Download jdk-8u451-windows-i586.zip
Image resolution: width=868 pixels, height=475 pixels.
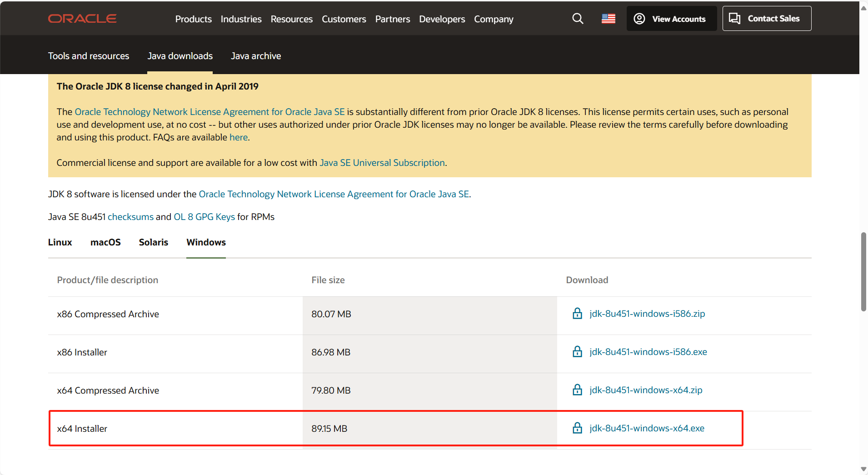click(647, 314)
